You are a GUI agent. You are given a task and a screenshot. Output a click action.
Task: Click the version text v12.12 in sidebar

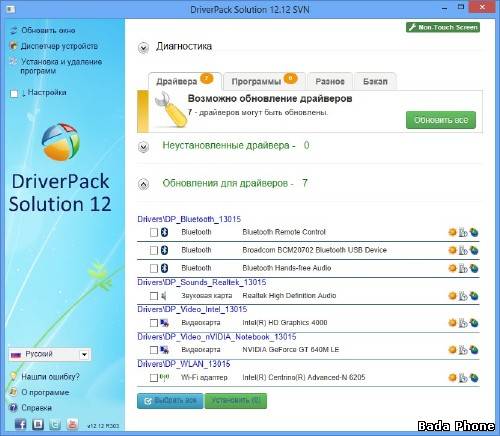point(103,426)
